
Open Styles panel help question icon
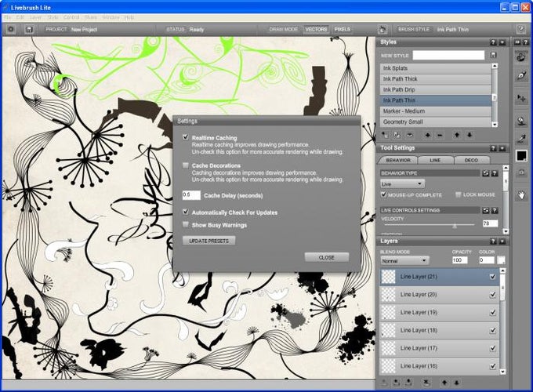(x=493, y=42)
